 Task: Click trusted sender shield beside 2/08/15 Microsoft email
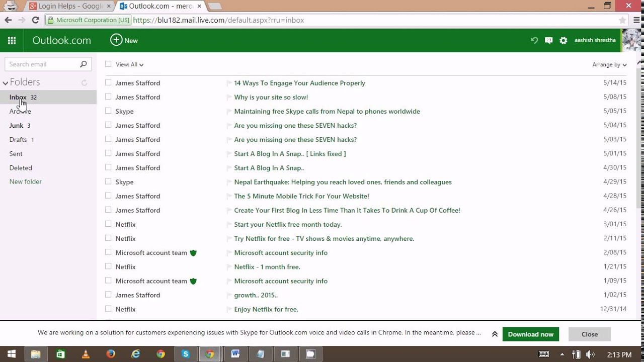[x=193, y=253]
